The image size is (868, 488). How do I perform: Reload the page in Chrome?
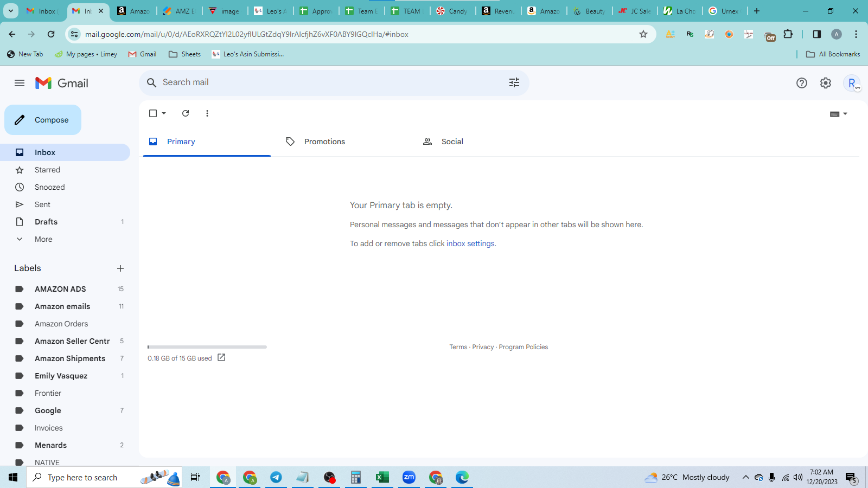tap(51, 34)
